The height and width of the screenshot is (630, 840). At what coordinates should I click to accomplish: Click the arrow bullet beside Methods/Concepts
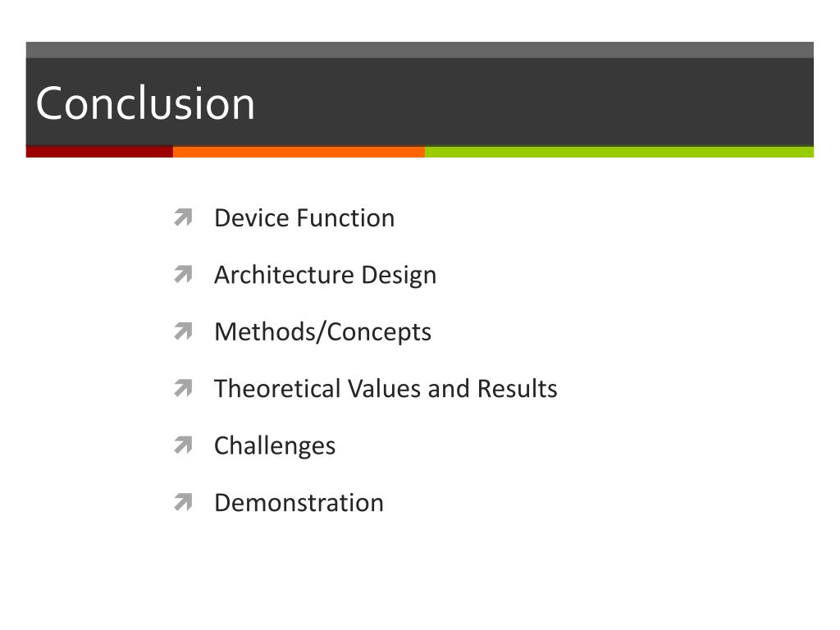click(x=183, y=331)
